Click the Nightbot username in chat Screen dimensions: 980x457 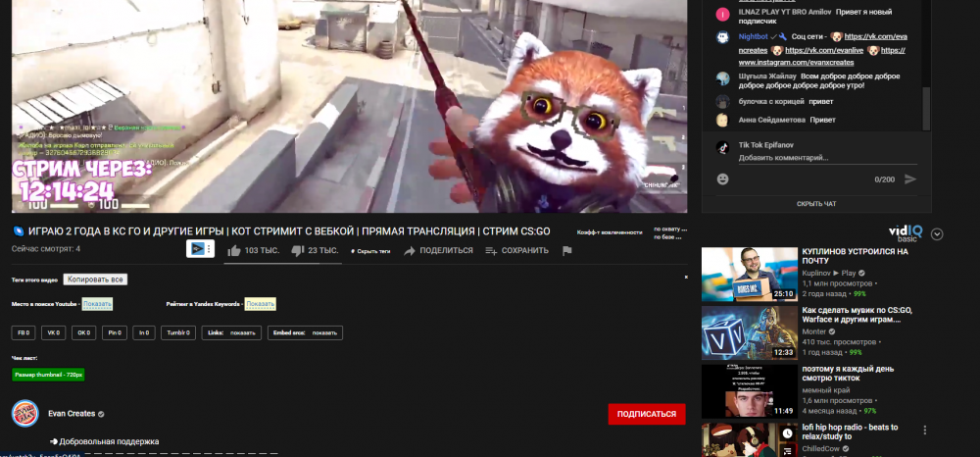point(753,37)
